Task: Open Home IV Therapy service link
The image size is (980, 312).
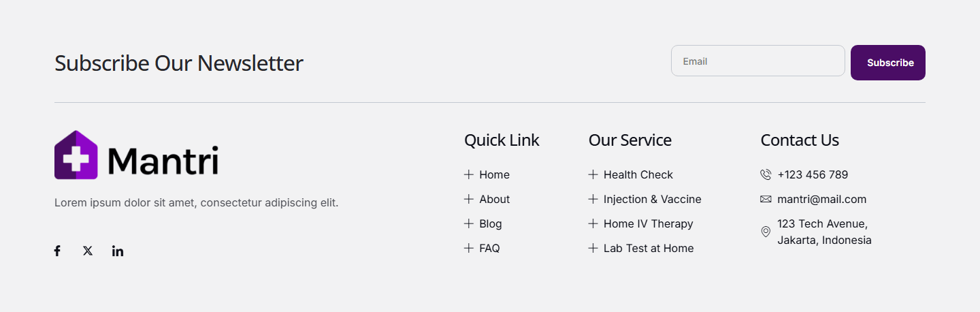Action: pyautogui.click(x=648, y=223)
